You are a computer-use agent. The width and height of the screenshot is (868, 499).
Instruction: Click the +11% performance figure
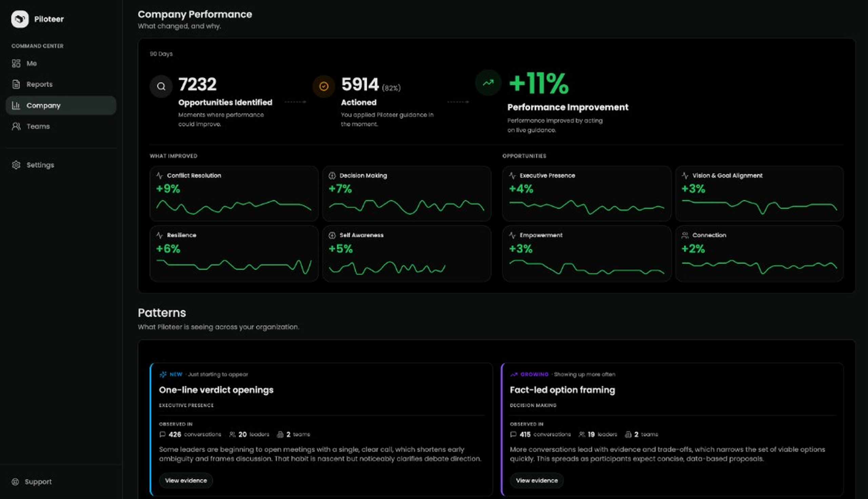[x=539, y=84]
